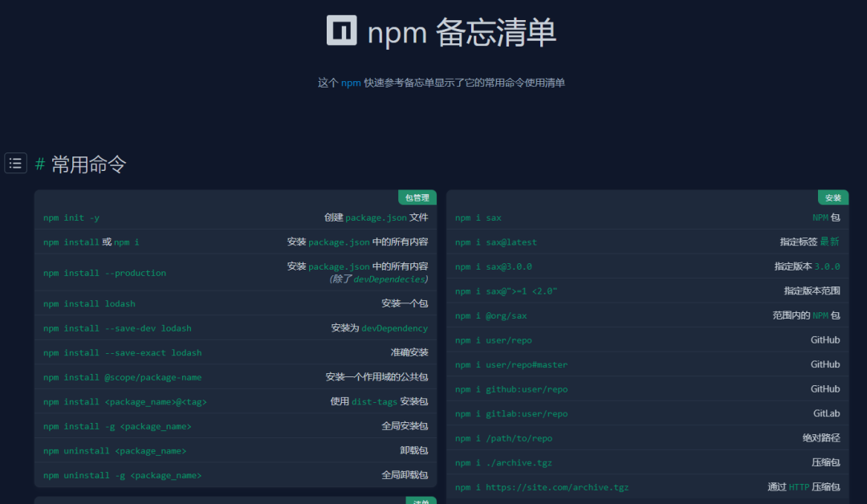Click 'npm install lodash' command
The image size is (867, 504).
coord(89,304)
